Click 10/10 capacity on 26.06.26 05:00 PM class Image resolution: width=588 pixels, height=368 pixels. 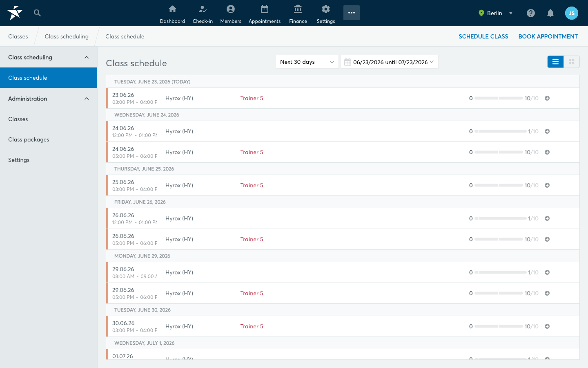pyautogui.click(x=531, y=239)
